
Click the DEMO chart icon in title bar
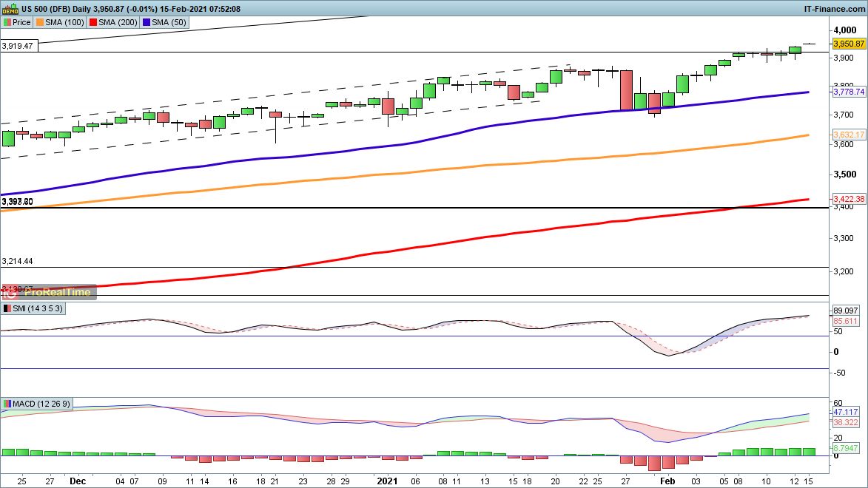pos(10,8)
